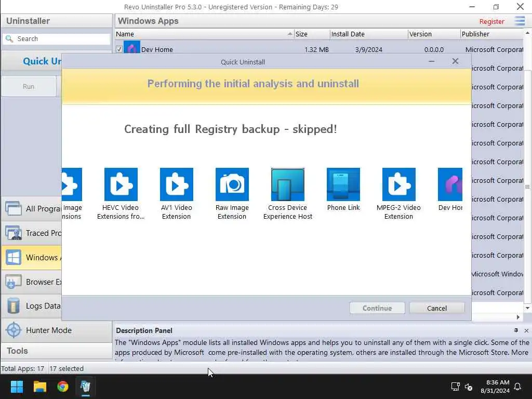532x399 pixels.
Task: Sort by Publisher column header
Action: pyautogui.click(x=492, y=34)
